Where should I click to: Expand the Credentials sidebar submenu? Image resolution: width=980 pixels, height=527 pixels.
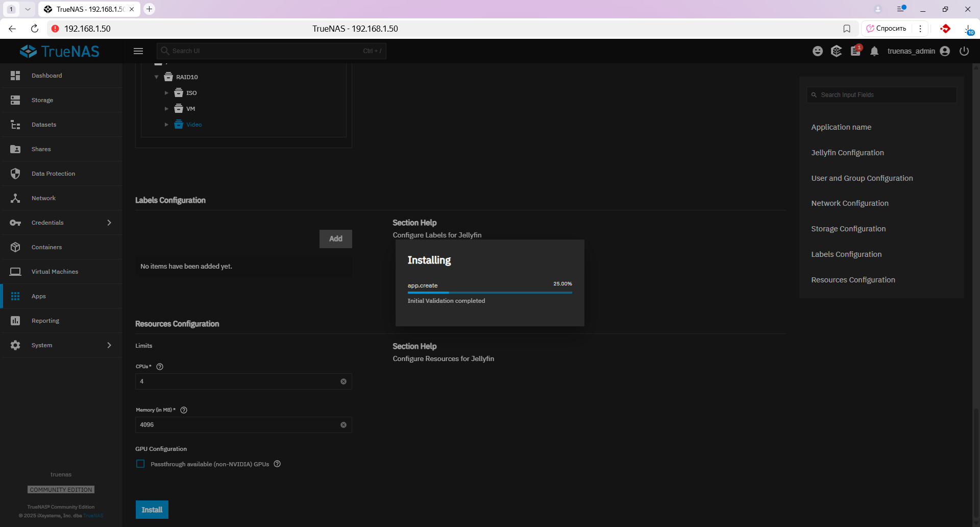pos(109,223)
